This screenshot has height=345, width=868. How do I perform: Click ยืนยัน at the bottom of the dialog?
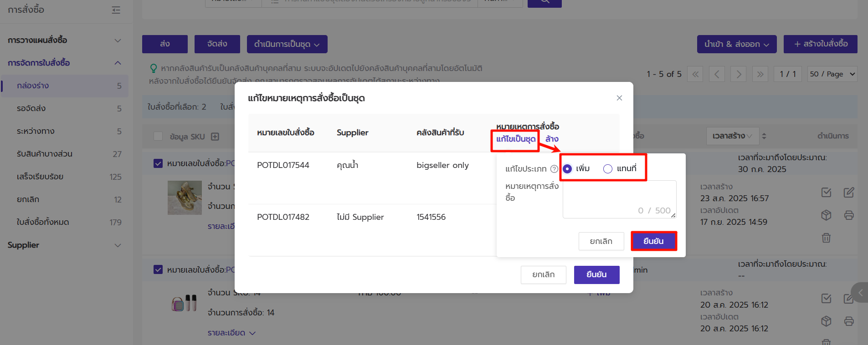coord(596,275)
